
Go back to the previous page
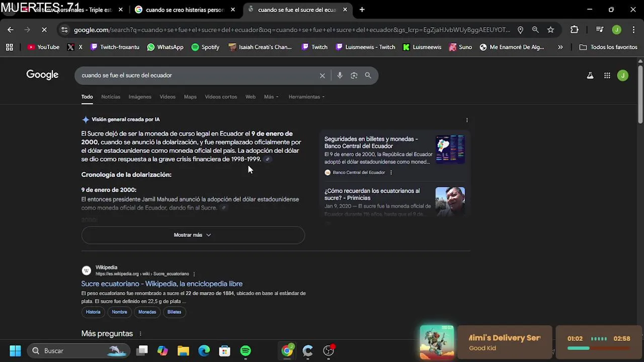tap(11, 30)
